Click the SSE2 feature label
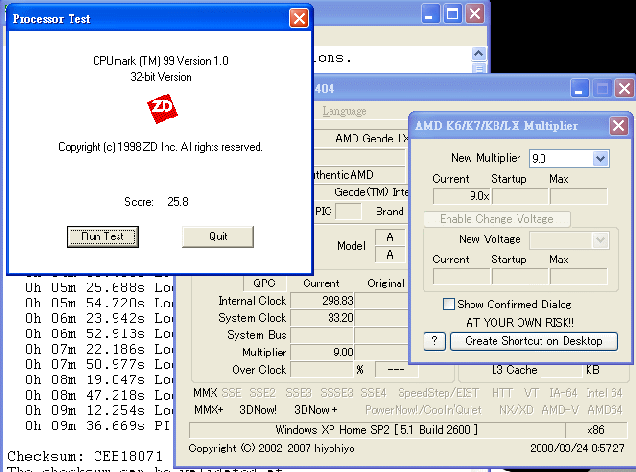Screen dimensions: 636x472 262,393
